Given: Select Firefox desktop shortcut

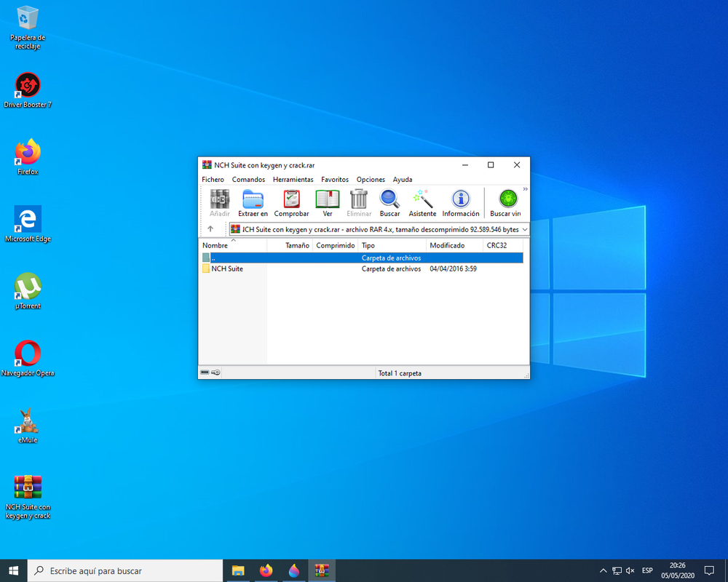Looking at the screenshot, I should pos(28,157).
